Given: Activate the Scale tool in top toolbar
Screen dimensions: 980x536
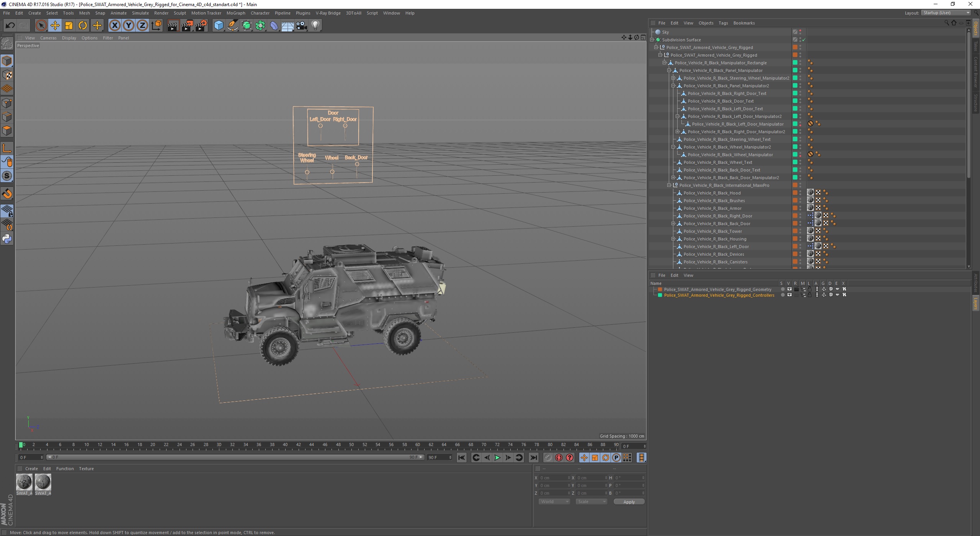Looking at the screenshot, I should pyautogui.click(x=69, y=26).
